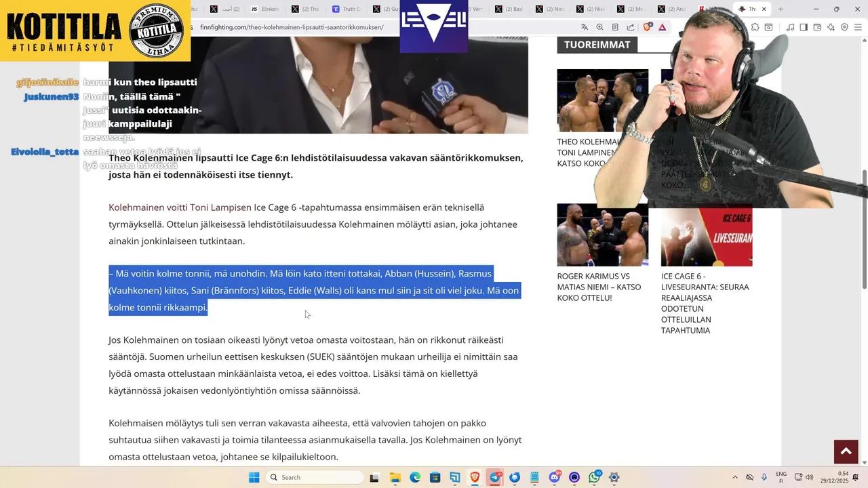Open Brave VPN shield icon in toolbar
This screenshot has width=868, height=488.
click(x=844, y=27)
